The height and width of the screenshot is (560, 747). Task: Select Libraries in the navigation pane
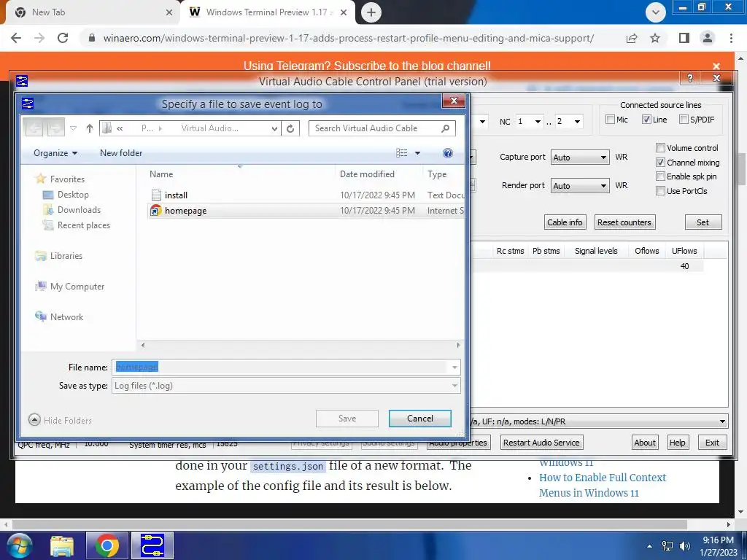[x=66, y=256]
